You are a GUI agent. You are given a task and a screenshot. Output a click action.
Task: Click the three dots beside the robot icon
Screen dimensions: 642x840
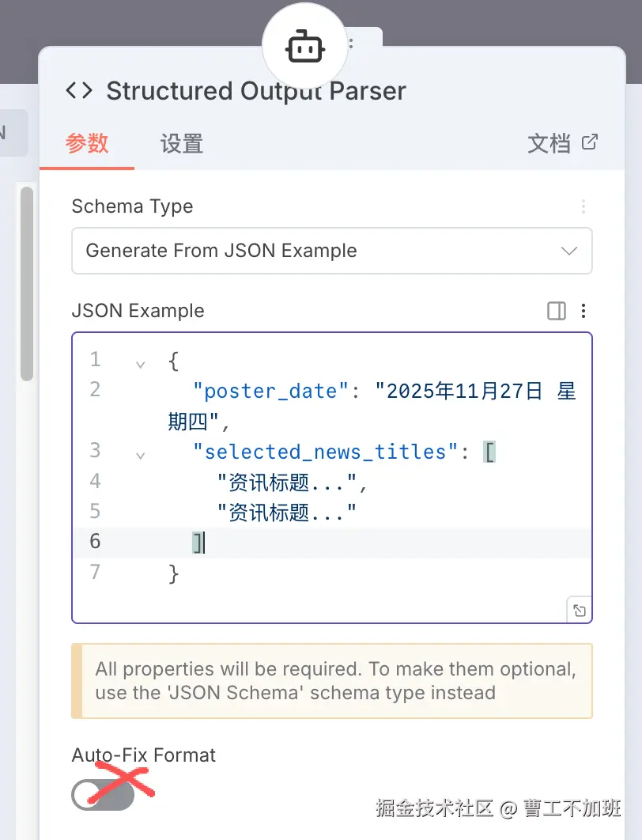(351, 44)
